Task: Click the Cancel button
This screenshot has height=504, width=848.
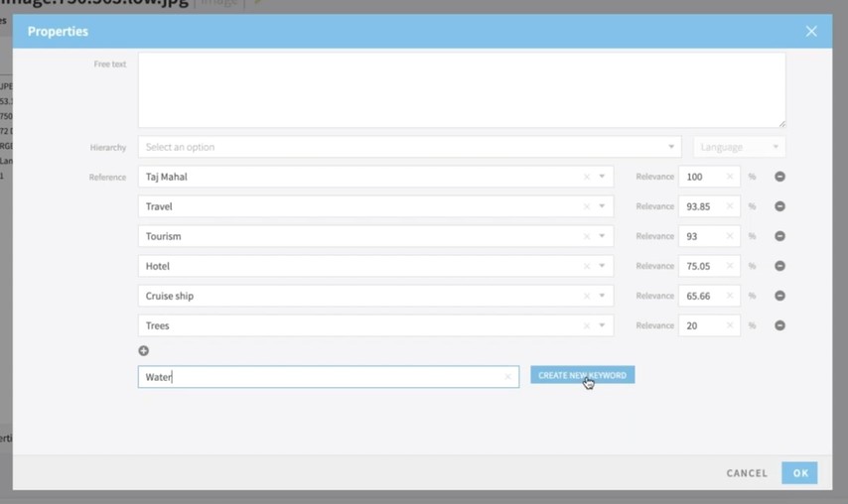Action: tap(747, 473)
